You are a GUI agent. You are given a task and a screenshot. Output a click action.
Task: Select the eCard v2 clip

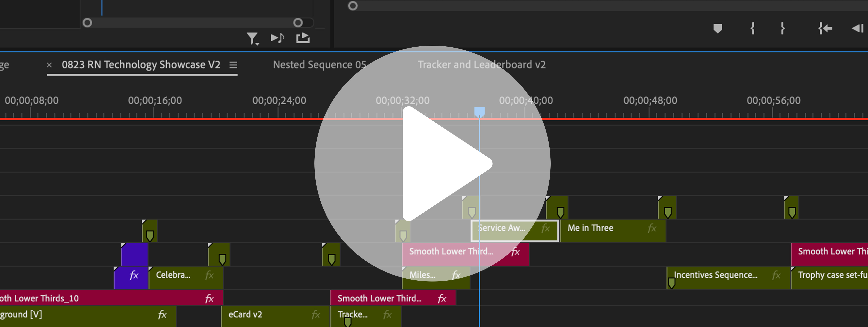click(x=275, y=317)
